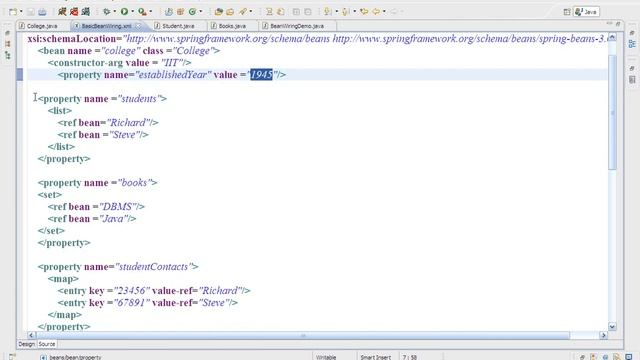Click the "DBMS" ref bean value

point(118,207)
